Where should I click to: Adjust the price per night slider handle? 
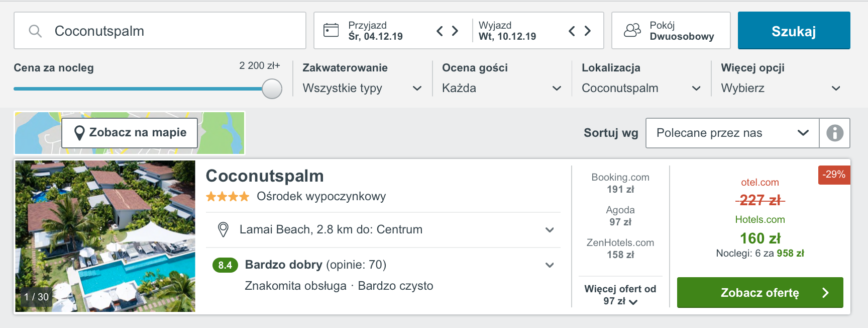(272, 89)
